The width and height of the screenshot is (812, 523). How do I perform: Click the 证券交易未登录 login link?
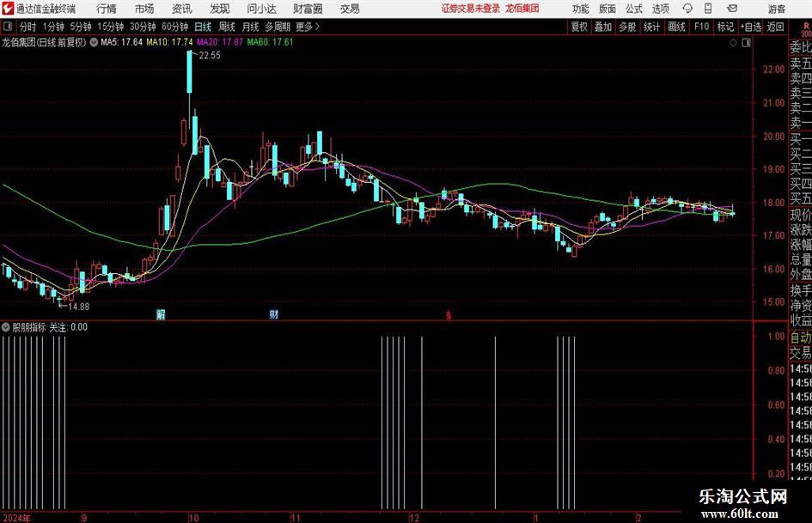coord(471,9)
